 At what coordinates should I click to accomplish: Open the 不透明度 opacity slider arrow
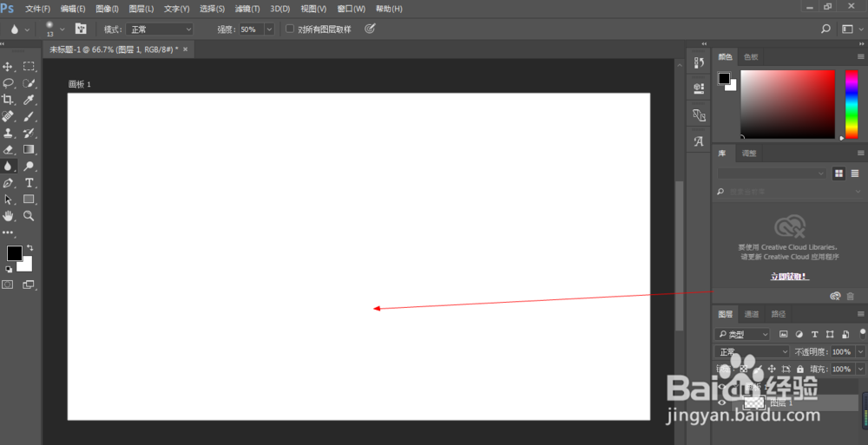tap(860, 351)
